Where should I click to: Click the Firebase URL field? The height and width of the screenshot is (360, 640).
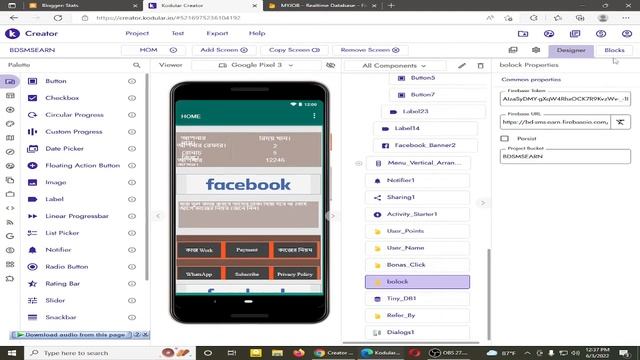coord(555,122)
